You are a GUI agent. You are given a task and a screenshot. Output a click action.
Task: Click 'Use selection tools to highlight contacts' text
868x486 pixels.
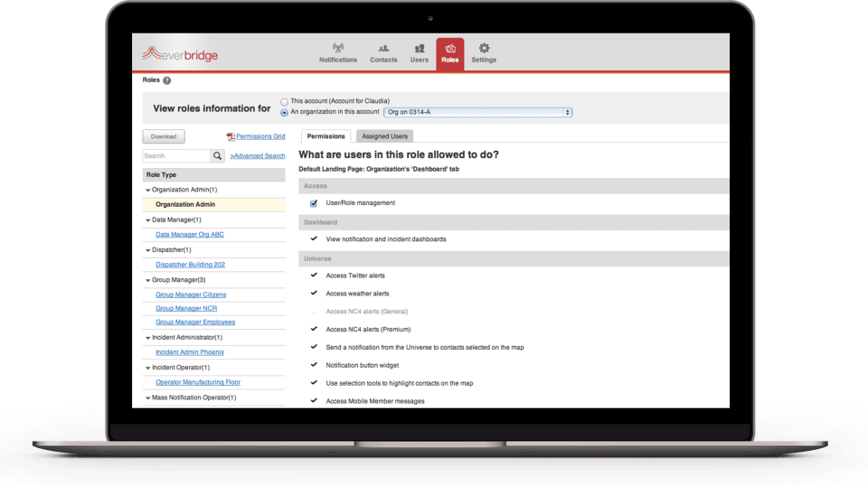[x=399, y=383]
